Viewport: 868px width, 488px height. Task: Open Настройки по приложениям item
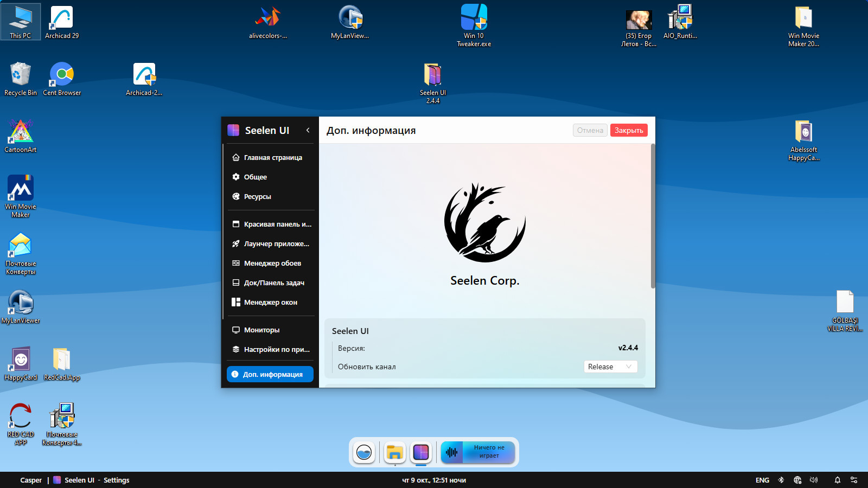270,349
